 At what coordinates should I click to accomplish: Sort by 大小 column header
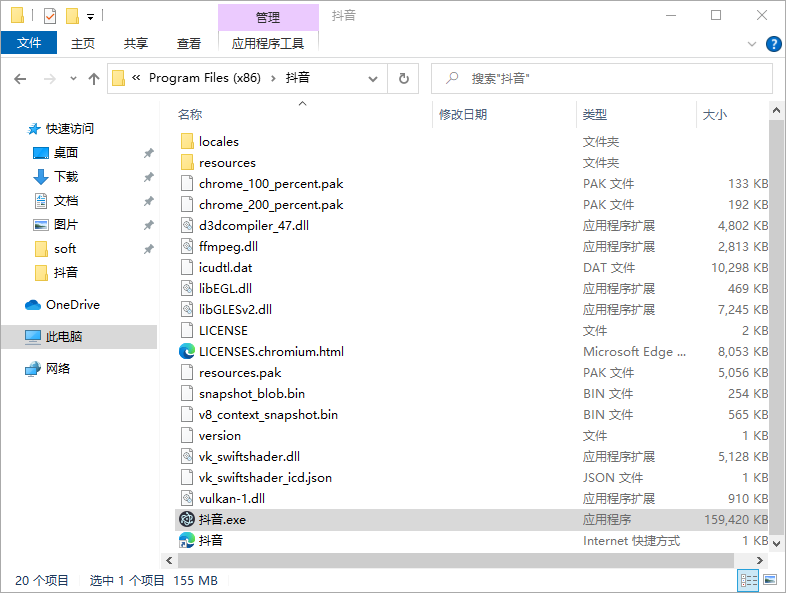(715, 115)
